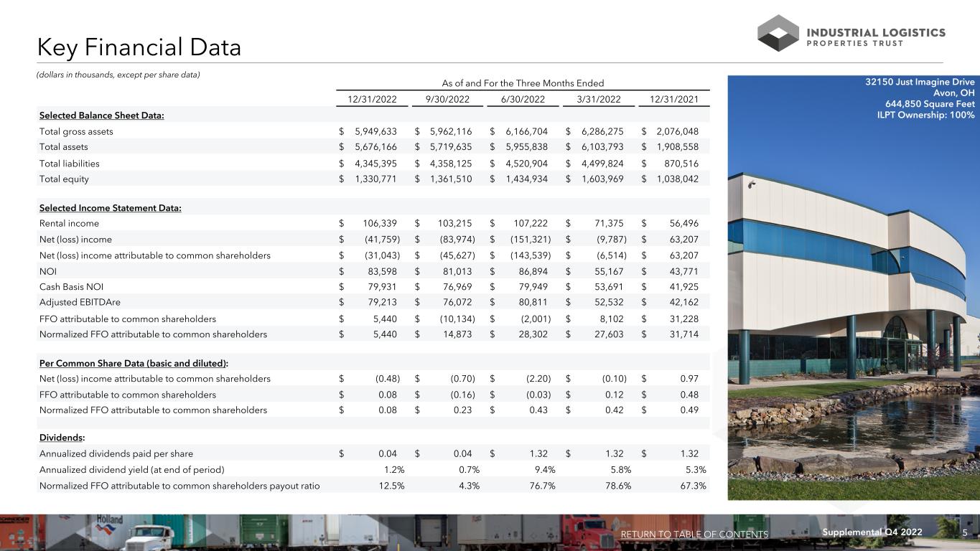Select the Annualized dividends paid per share label
This screenshot has height=551, width=980.
click(x=116, y=453)
